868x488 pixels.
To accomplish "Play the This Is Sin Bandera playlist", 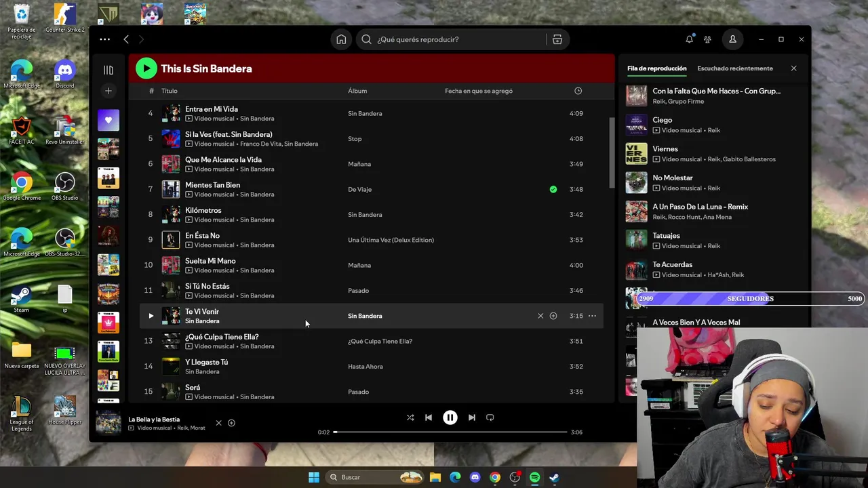I will [x=146, y=68].
